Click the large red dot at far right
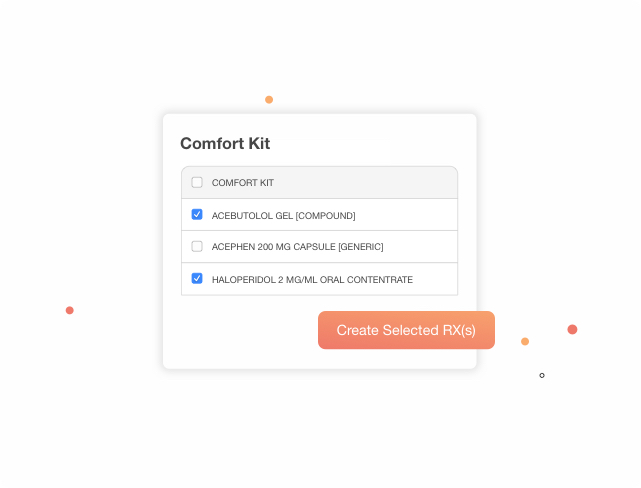The image size is (641, 488). 572,329
